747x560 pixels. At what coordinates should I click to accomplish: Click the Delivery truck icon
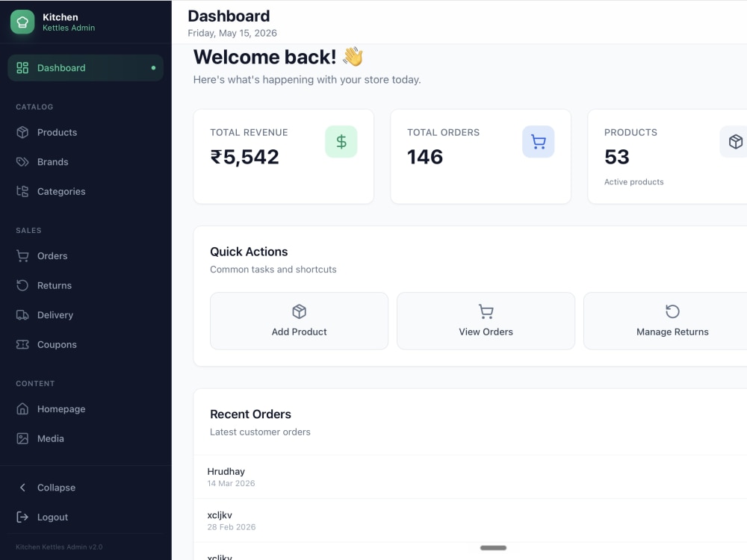coord(22,315)
